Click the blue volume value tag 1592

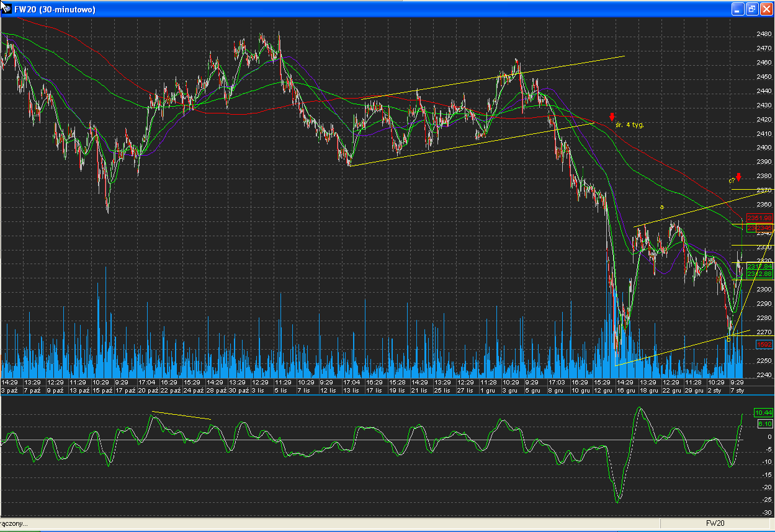click(763, 344)
